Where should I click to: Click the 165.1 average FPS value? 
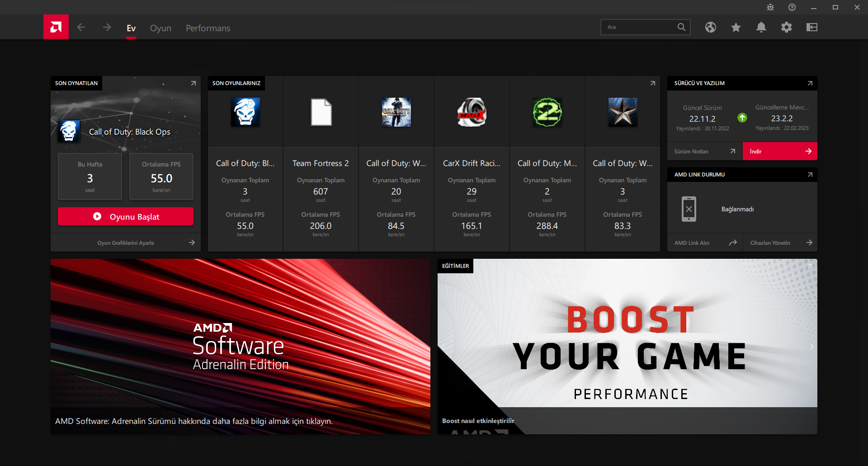[472, 226]
